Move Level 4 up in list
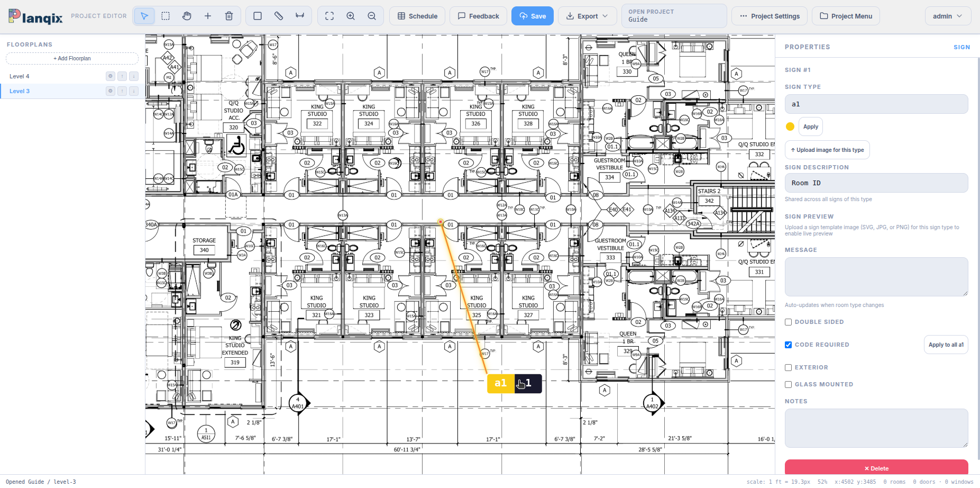This screenshot has height=488, width=980. [x=122, y=76]
